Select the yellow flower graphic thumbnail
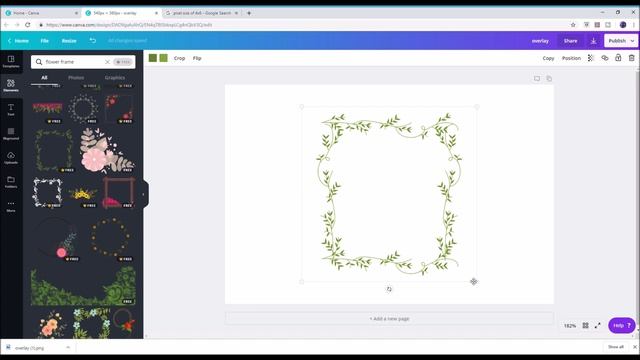640x360 pixels. (x=83, y=193)
